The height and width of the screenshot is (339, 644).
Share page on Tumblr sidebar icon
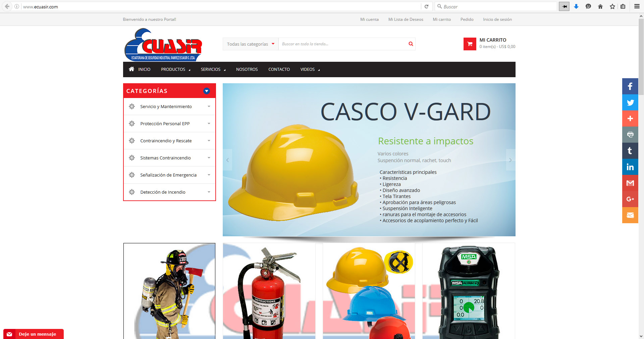pyautogui.click(x=630, y=151)
